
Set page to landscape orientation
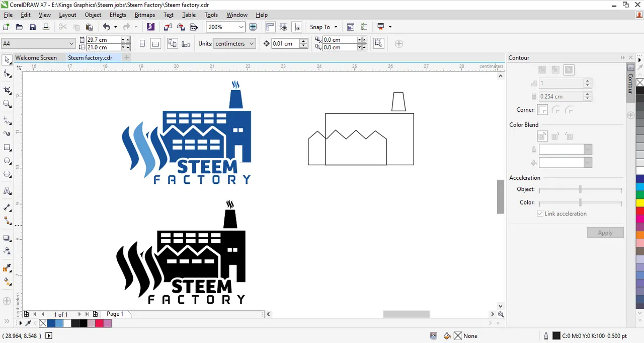click(155, 44)
